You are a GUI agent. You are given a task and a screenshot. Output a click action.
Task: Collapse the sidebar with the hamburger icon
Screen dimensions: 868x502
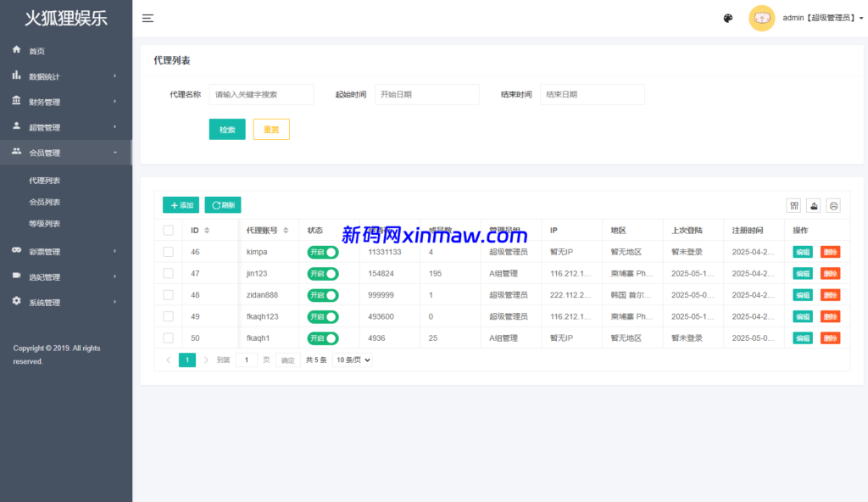[x=147, y=19]
